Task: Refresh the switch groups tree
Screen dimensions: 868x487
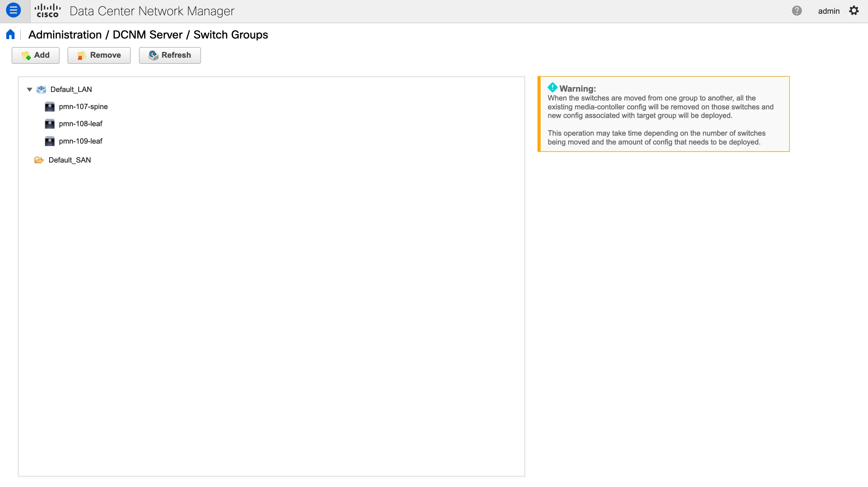Action: (x=170, y=55)
